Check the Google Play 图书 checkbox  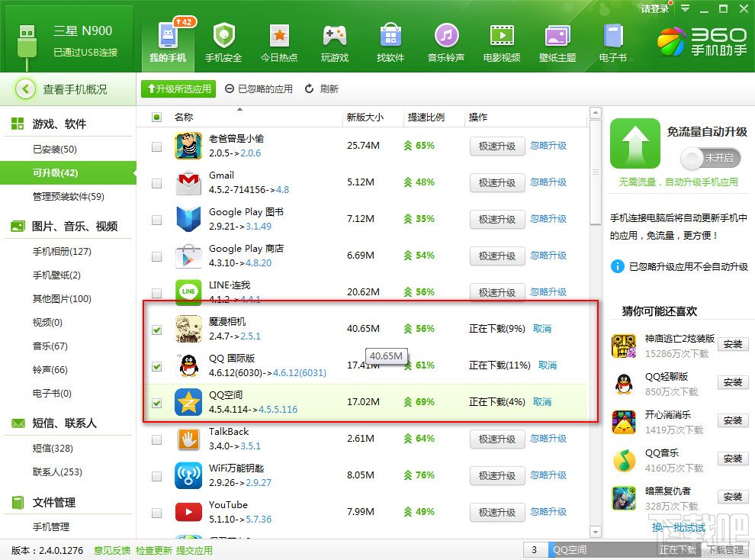tap(156, 220)
